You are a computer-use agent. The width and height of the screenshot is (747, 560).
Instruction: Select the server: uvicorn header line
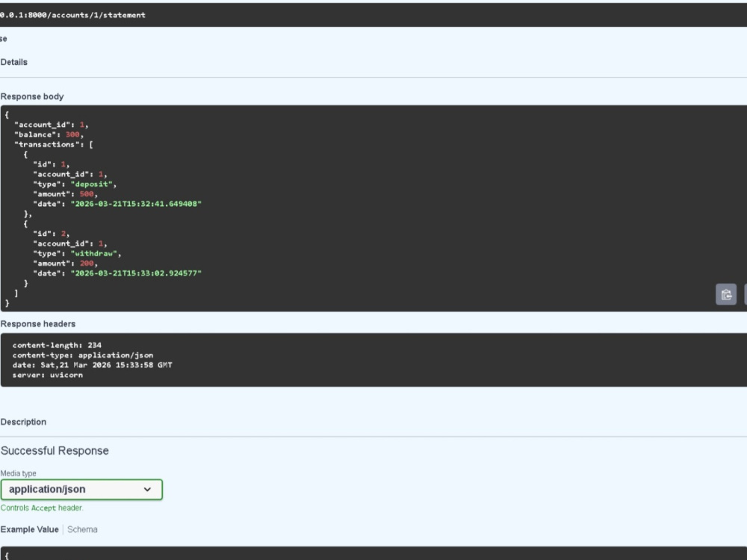48,376
